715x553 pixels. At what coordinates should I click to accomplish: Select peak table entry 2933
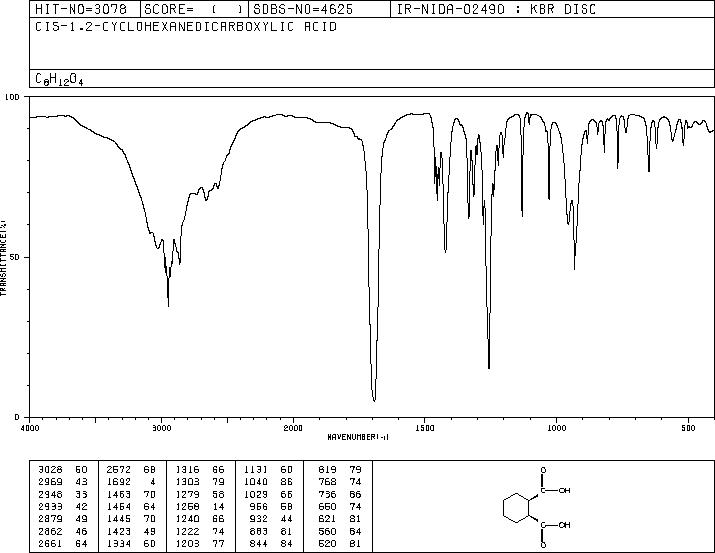50,506
